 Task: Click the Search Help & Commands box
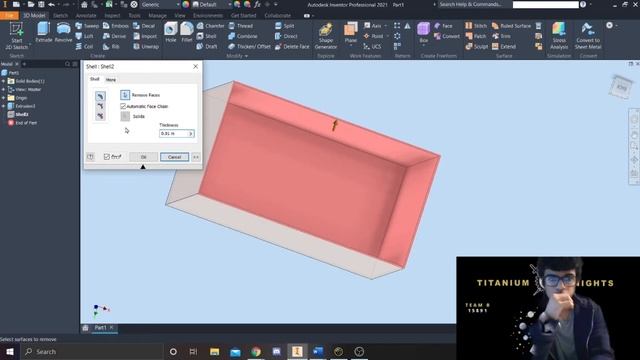pos(470,4)
